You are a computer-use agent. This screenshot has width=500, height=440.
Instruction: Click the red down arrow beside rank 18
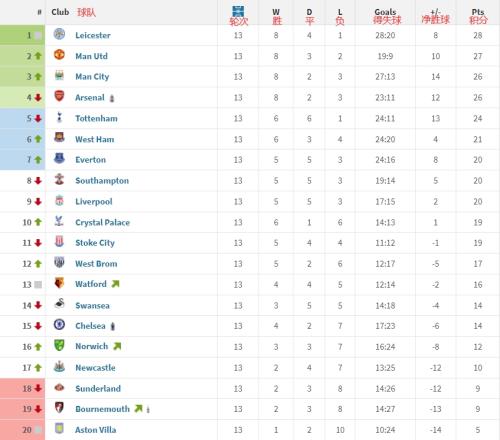tap(38, 388)
